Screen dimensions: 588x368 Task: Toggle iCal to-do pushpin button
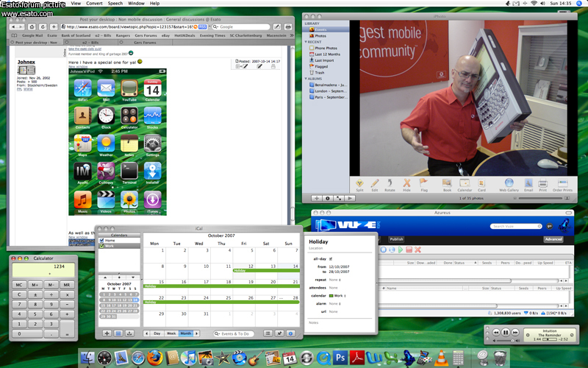click(279, 333)
